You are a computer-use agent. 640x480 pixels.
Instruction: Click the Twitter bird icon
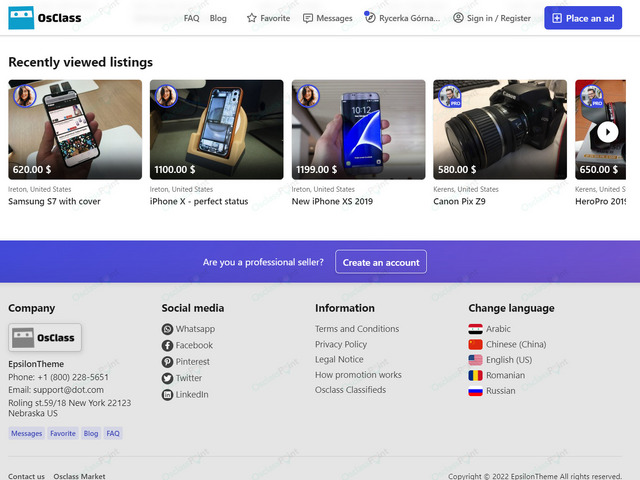pos(167,378)
